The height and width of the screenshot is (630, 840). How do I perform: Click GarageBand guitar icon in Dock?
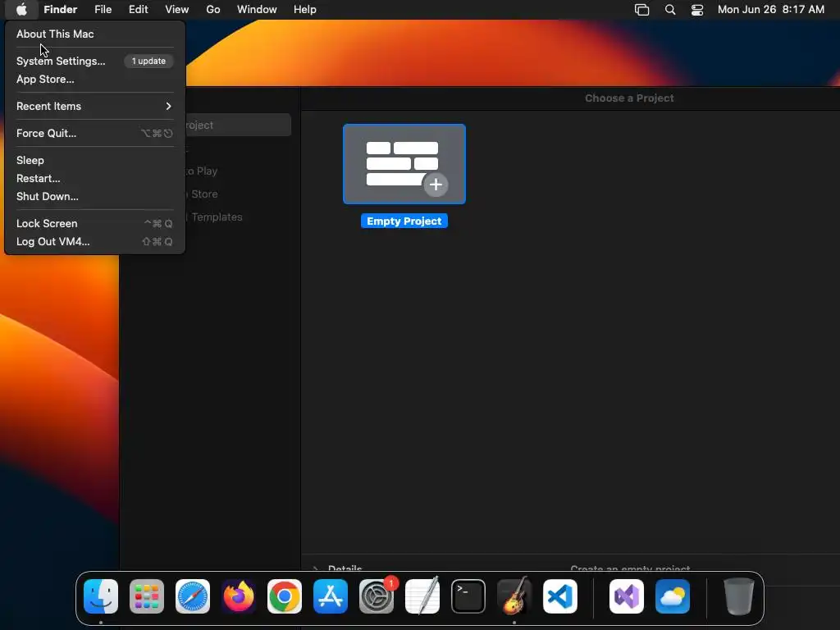tap(514, 596)
